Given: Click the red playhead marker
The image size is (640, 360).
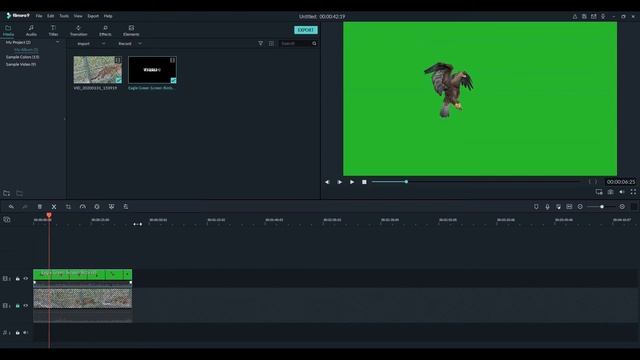Looking at the screenshot, I should [x=49, y=215].
